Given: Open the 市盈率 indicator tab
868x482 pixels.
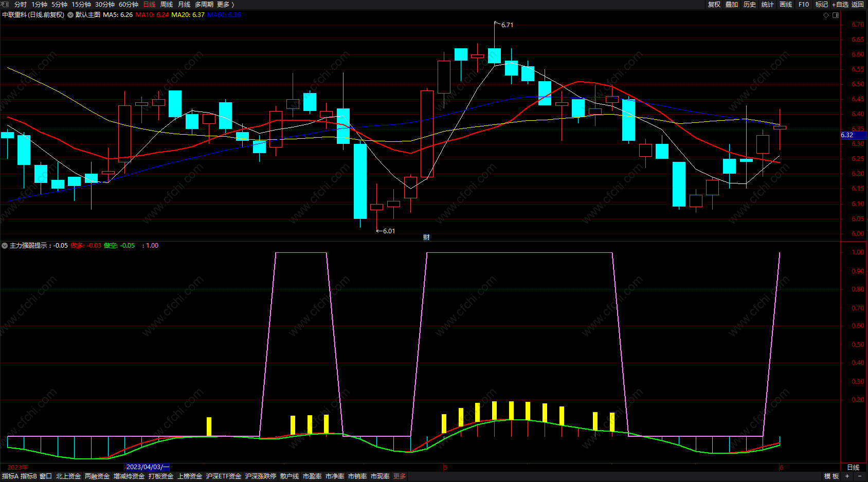Looking at the screenshot, I should [x=312, y=476].
